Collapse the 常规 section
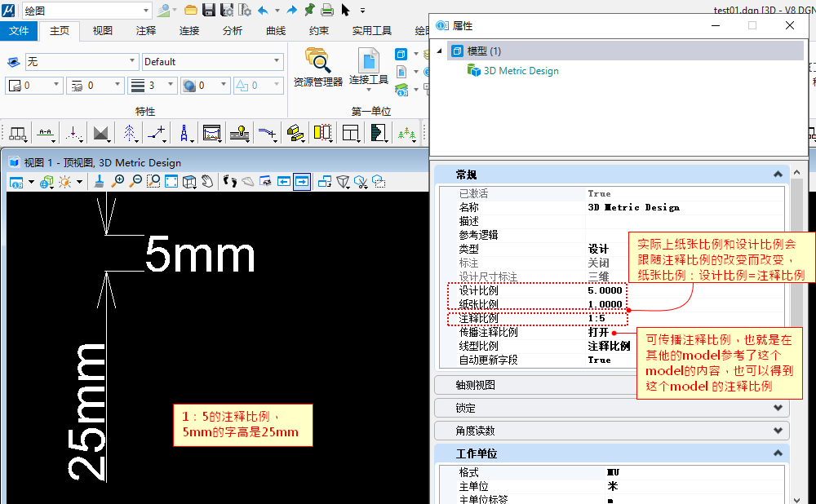 point(778,175)
